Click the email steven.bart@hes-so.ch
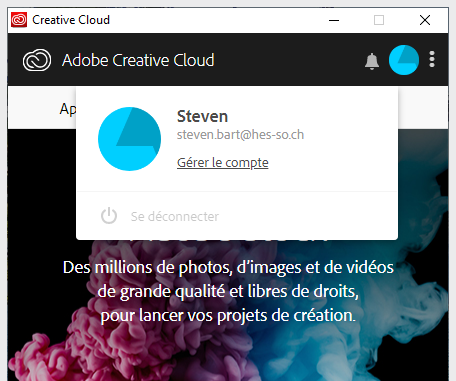 coord(240,135)
